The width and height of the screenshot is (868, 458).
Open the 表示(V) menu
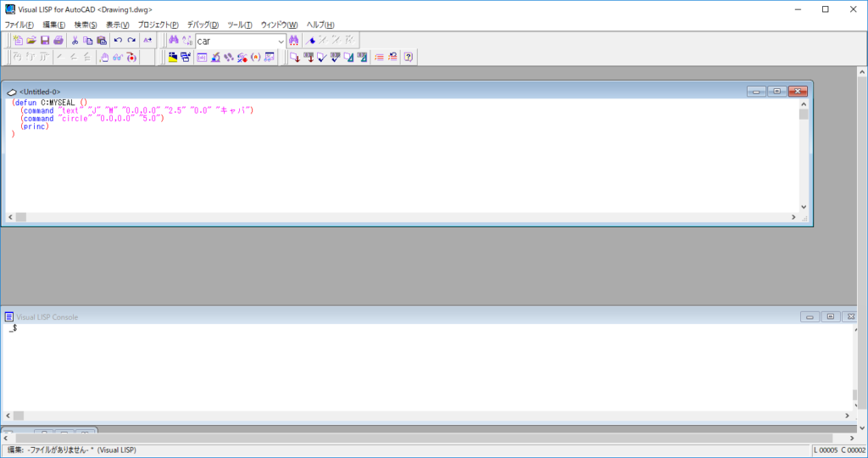[117, 25]
